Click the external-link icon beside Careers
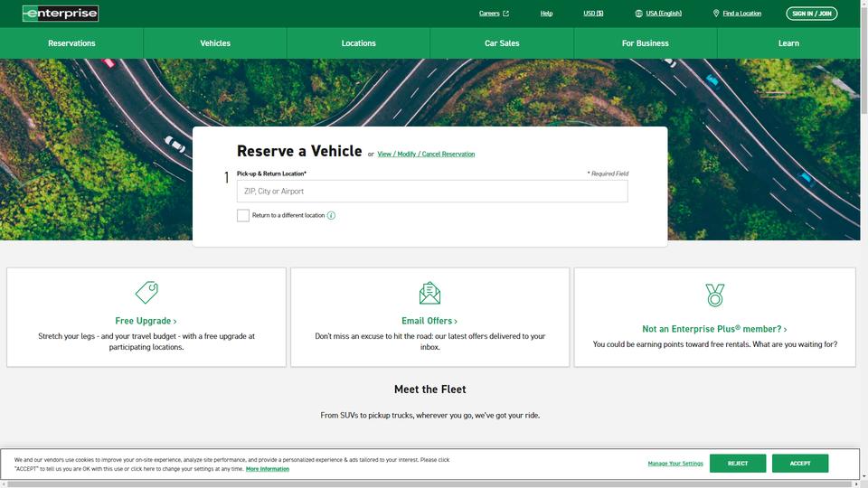This screenshot has width=868, height=488. [505, 14]
